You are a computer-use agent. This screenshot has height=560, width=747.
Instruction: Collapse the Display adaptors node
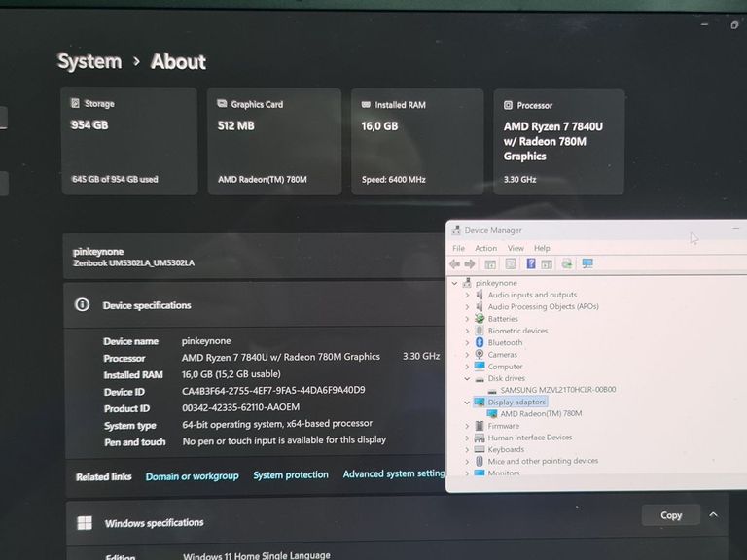point(467,402)
